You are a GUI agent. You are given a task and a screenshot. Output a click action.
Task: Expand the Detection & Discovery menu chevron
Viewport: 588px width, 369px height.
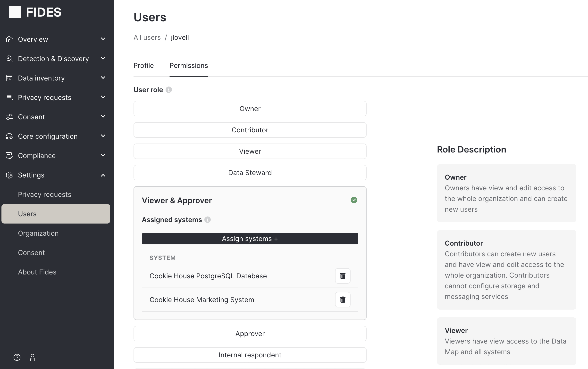click(103, 58)
